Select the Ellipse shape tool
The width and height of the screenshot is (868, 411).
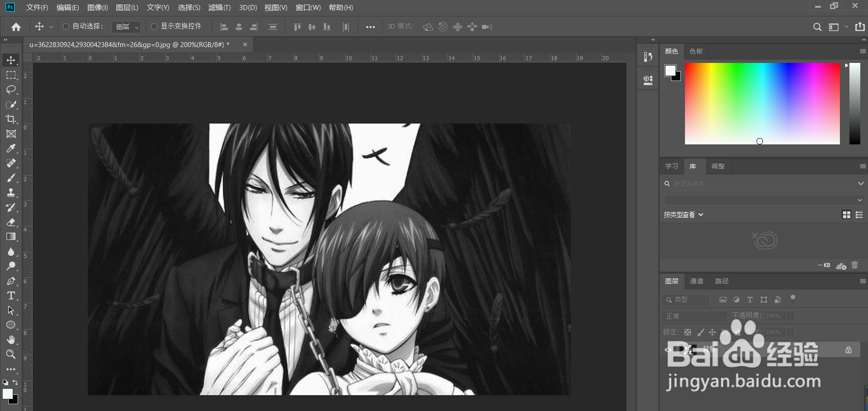(11, 325)
